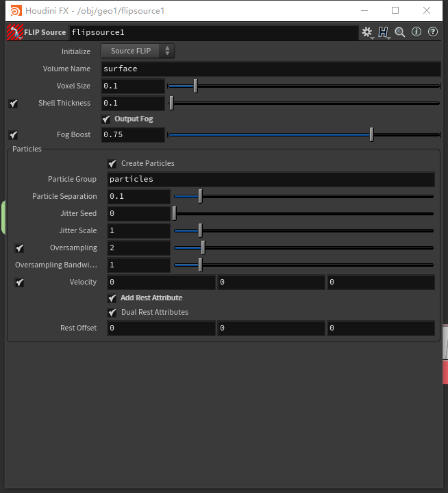This screenshot has width=448, height=493.
Task: Click the first Rest Offset field
Action: [161, 328]
